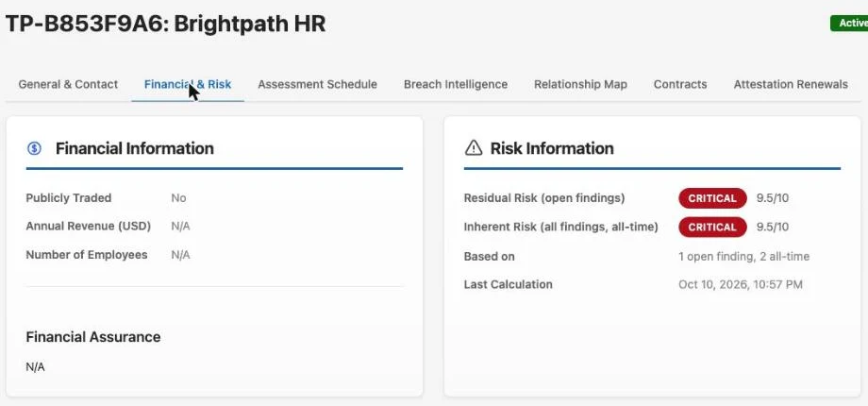Go to the Contracts tab
Viewport: 868px width, 406px height.
pos(680,84)
